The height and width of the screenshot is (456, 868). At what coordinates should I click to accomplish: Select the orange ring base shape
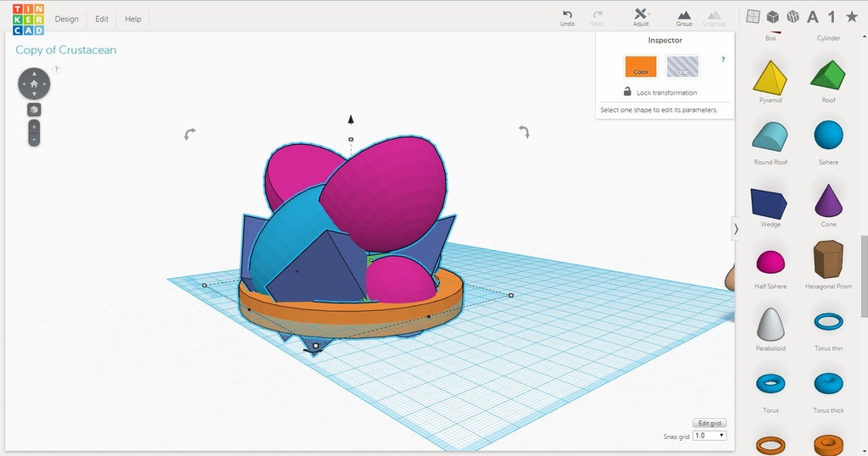point(351,318)
